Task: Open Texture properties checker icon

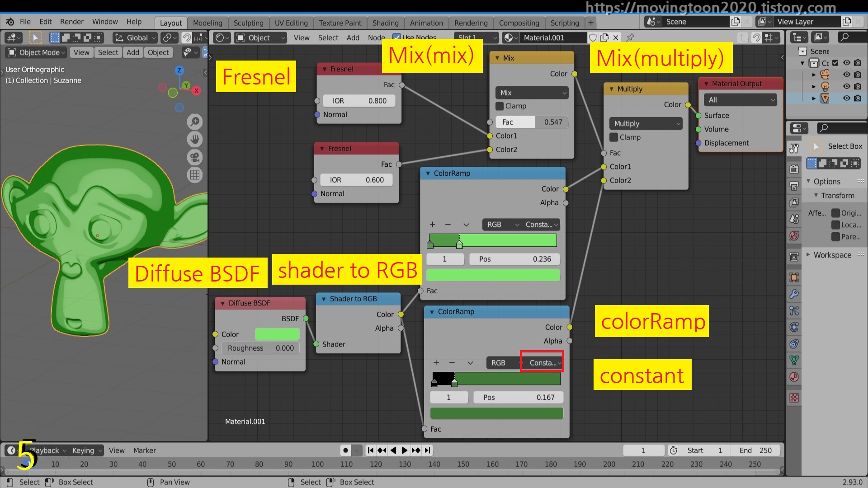Action: click(794, 398)
